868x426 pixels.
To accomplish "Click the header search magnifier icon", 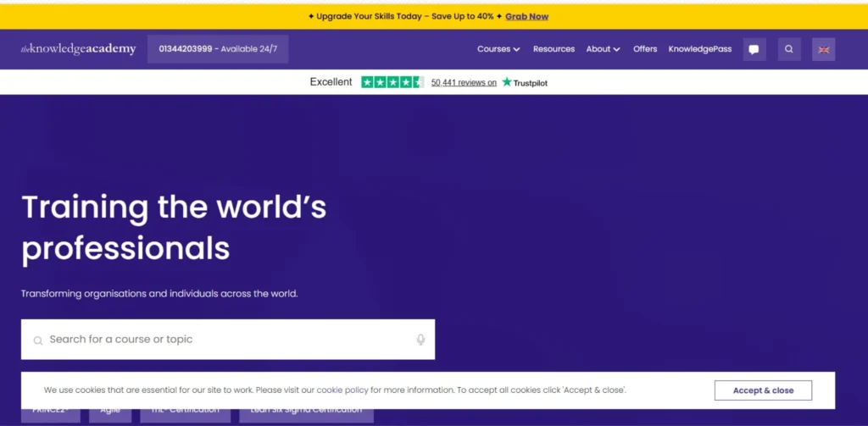I will click(x=789, y=49).
